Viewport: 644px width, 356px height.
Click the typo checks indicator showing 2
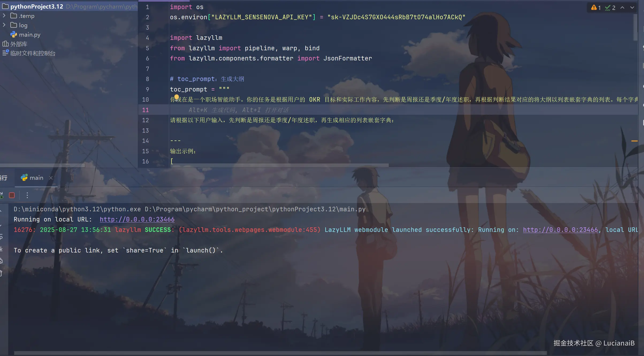pos(610,7)
